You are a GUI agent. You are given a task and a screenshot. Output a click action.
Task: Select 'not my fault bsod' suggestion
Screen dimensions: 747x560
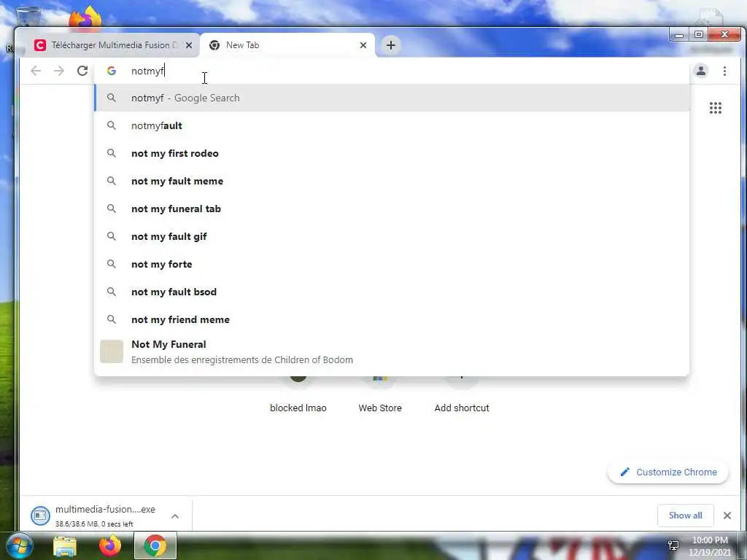tap(392, 292)
